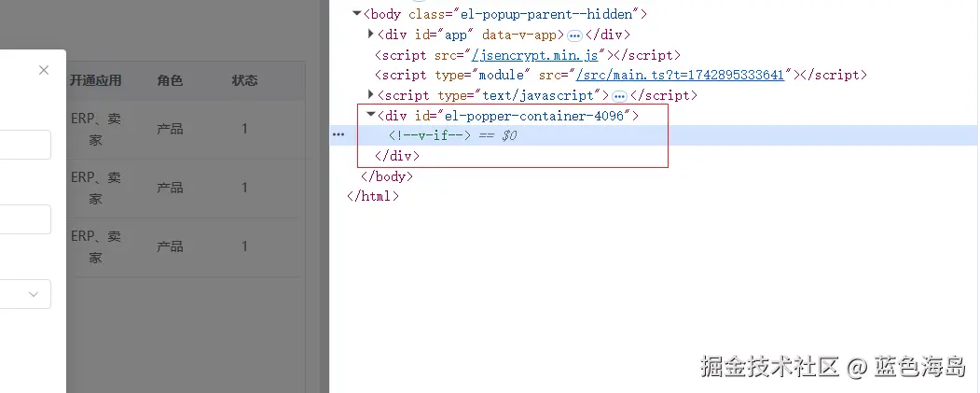Expand the text/javascript script node
This screenshot has width=980, height=393.
[370, 95]
